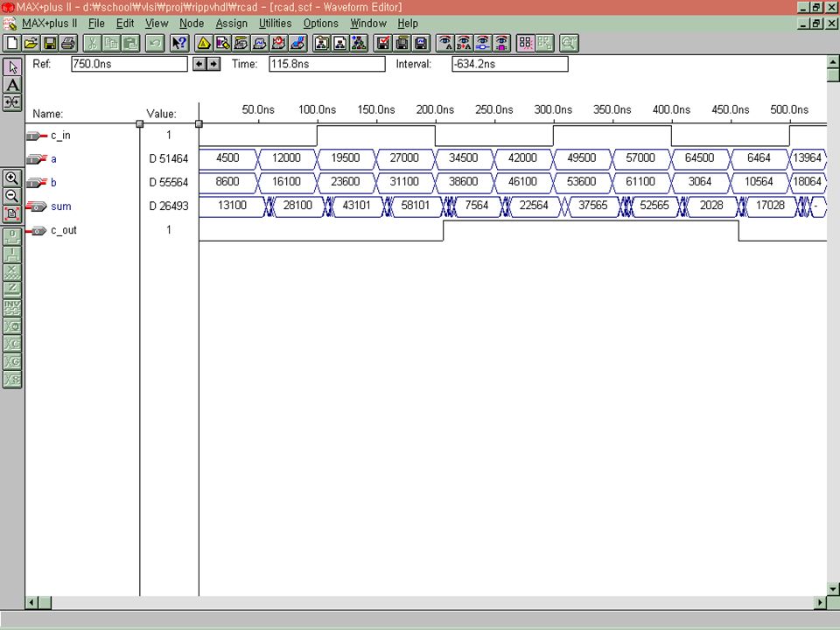Image resolution: width=840 pixels, height=630 pixels.
Task: Click the value D 51464
Action: point(169,159)
